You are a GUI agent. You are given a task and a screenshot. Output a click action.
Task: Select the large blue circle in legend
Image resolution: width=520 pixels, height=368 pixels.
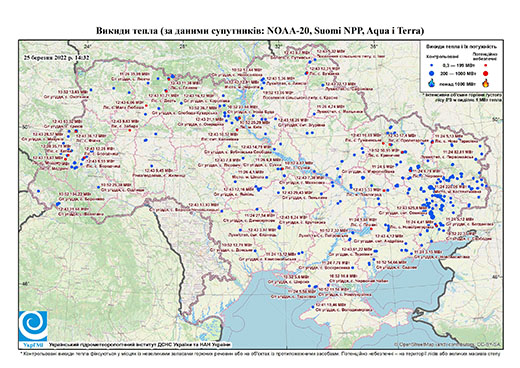(432, 73)
